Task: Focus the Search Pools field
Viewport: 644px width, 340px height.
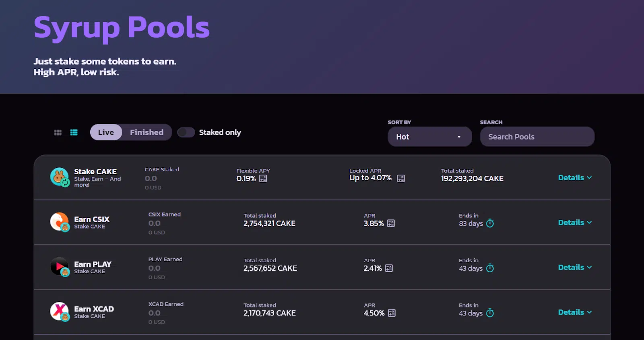Action: point(537,137)
